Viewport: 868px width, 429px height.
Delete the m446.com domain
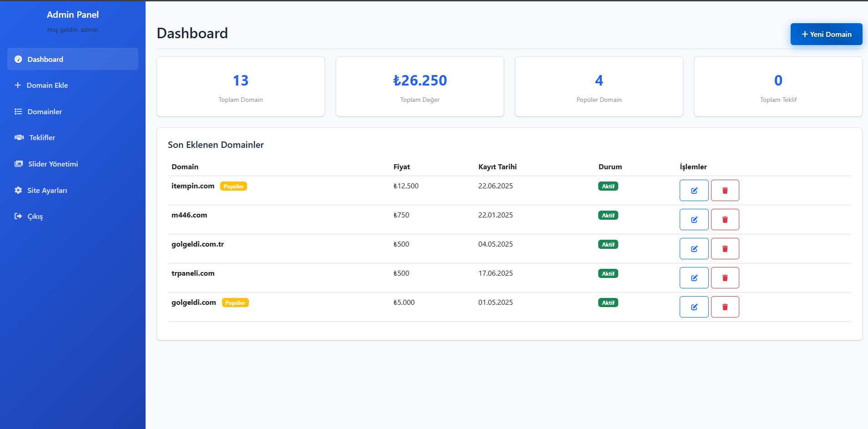point(725,220)
